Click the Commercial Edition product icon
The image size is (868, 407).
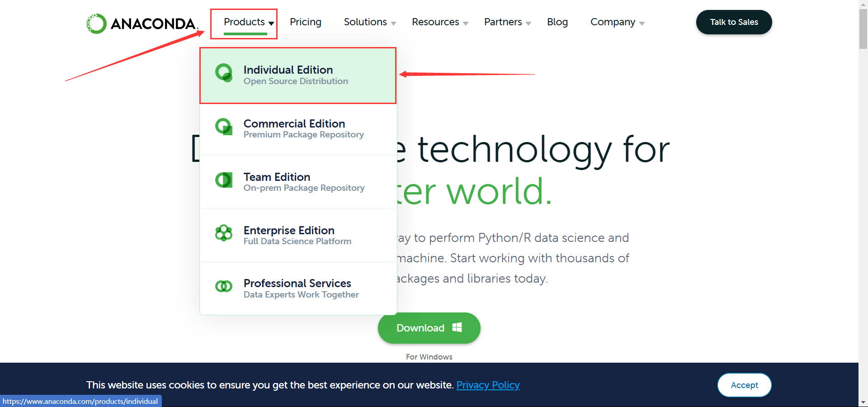click(224, 127)
